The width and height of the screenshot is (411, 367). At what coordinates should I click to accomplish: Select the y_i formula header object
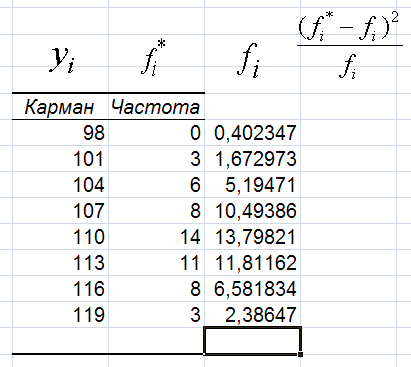pos(62,59)
